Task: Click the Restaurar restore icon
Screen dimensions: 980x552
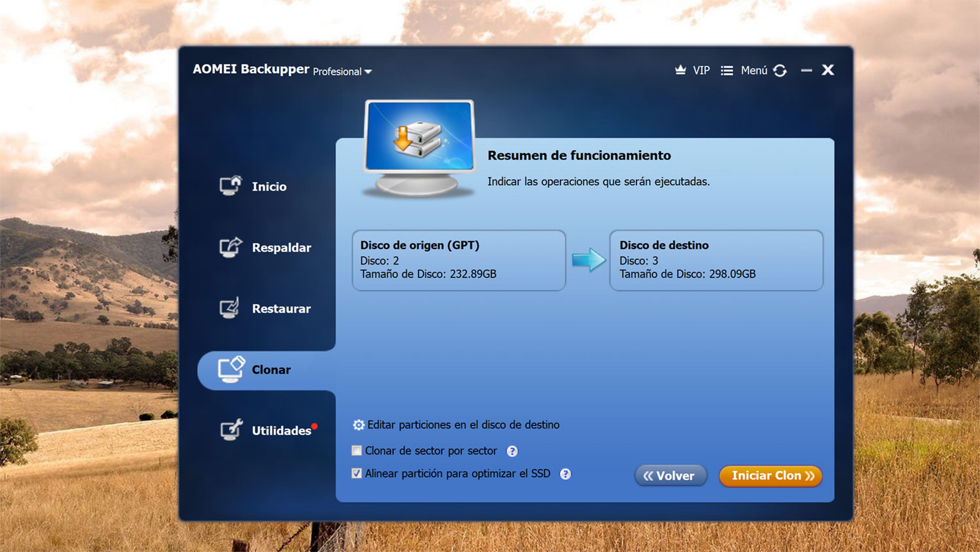Action: click(229, 308)
